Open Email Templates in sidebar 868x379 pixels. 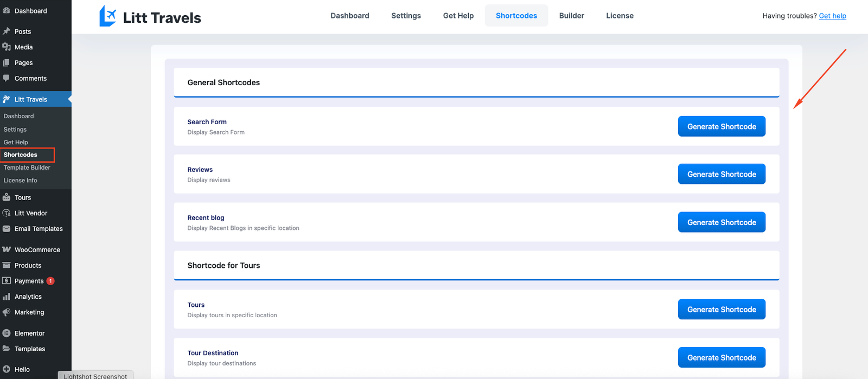pos(39,229)
